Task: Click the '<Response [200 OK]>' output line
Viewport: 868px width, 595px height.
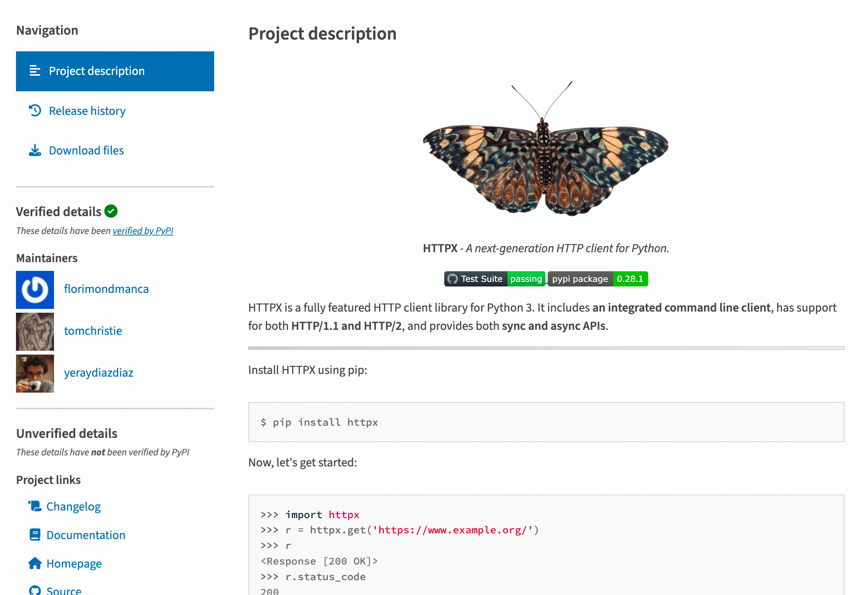Action: coord(319,561)
